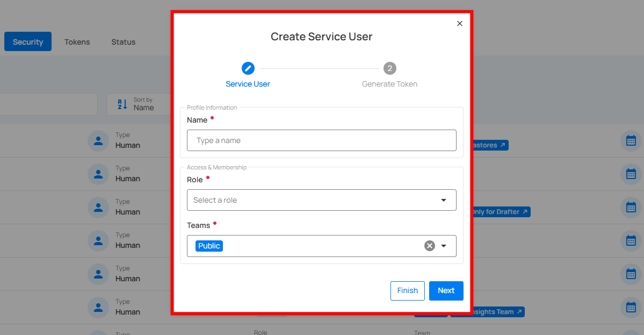644x335 pixels.
Task: Click the calendar icon in third row
Action: (x=631, y=208)
